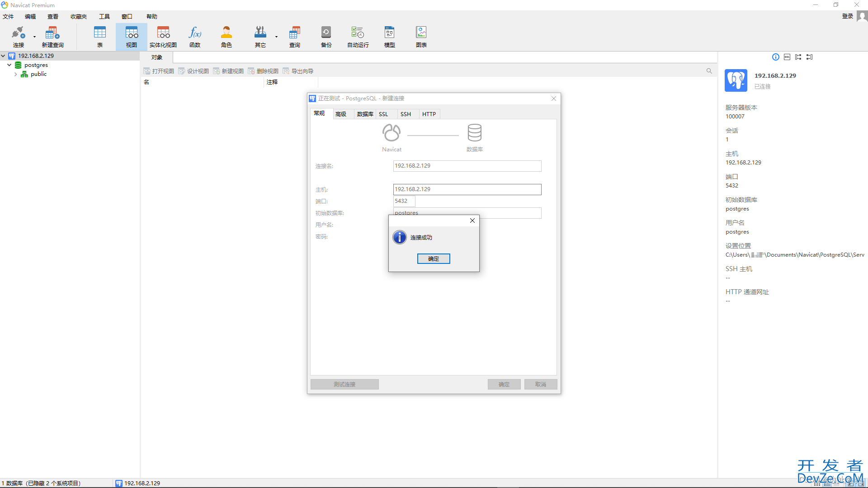Click the search magnifier in object pane

(709, 71)
